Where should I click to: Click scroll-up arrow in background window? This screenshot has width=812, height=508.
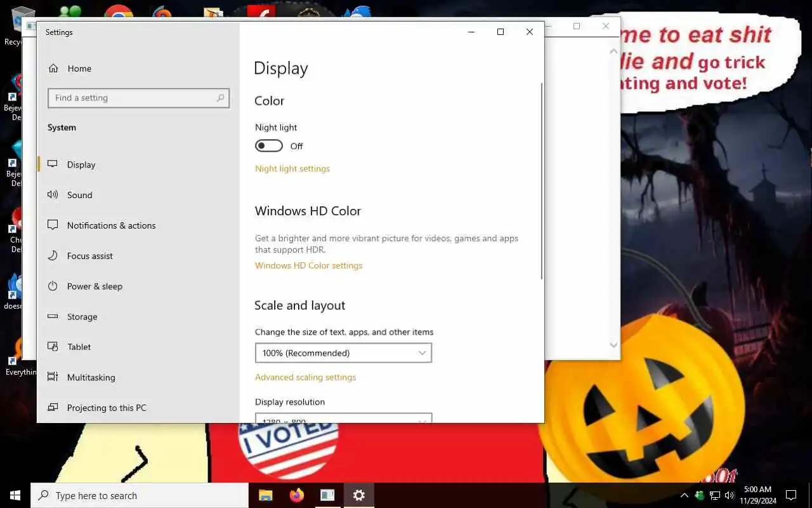point(613,51)
